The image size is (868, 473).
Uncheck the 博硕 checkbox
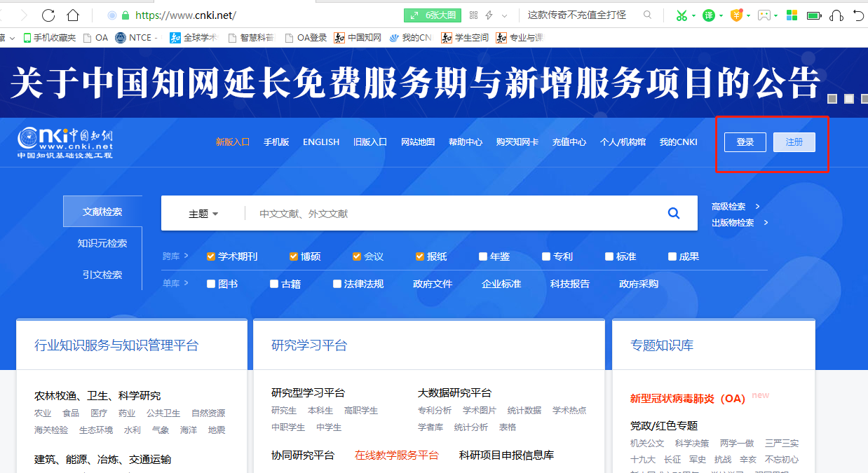tap(294, 256)
